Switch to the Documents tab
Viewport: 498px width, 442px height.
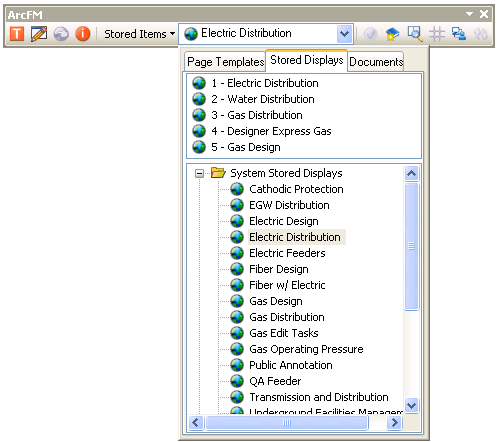click(x=376, y=62)
